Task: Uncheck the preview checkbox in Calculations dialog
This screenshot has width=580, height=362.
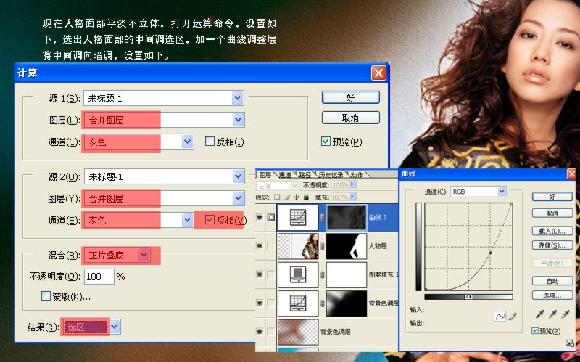Action: pos(326,141)
